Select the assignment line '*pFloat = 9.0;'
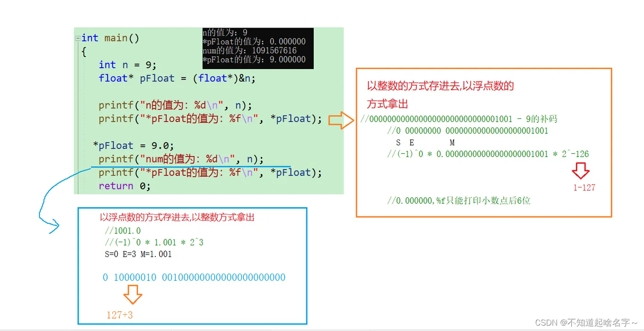Viewport: 644px width, 331px height. [134, 145]
